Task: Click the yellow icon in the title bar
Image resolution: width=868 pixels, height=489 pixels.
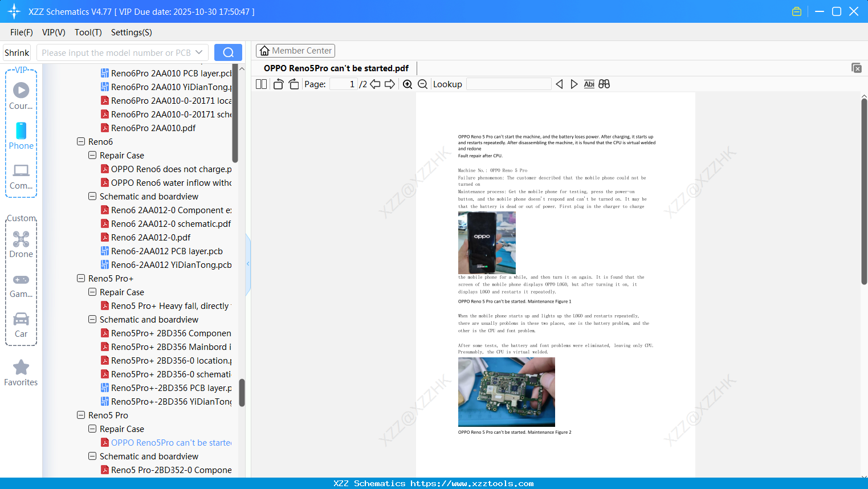Action: tap(797, 11)
